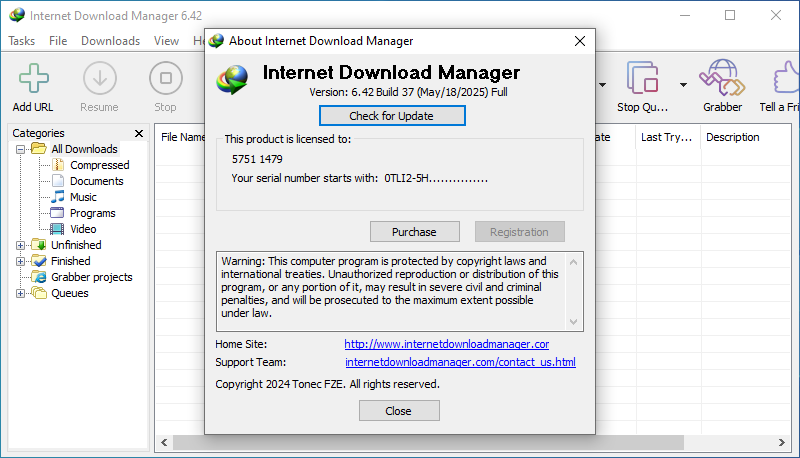Click the Tell a Friend thumbs-up icon
800x458 pixels.
[787, 78]
